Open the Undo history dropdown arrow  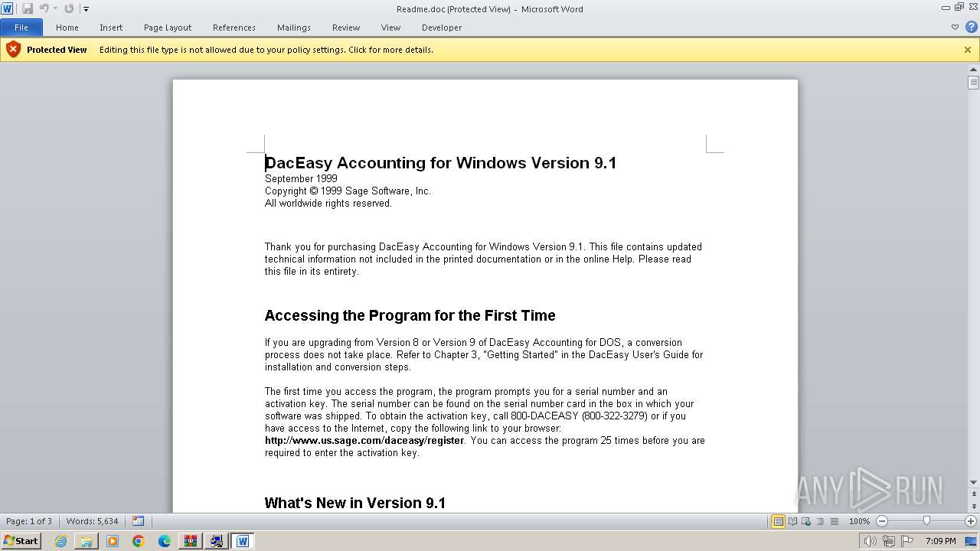pyautogui.click(x=55, y=8)
